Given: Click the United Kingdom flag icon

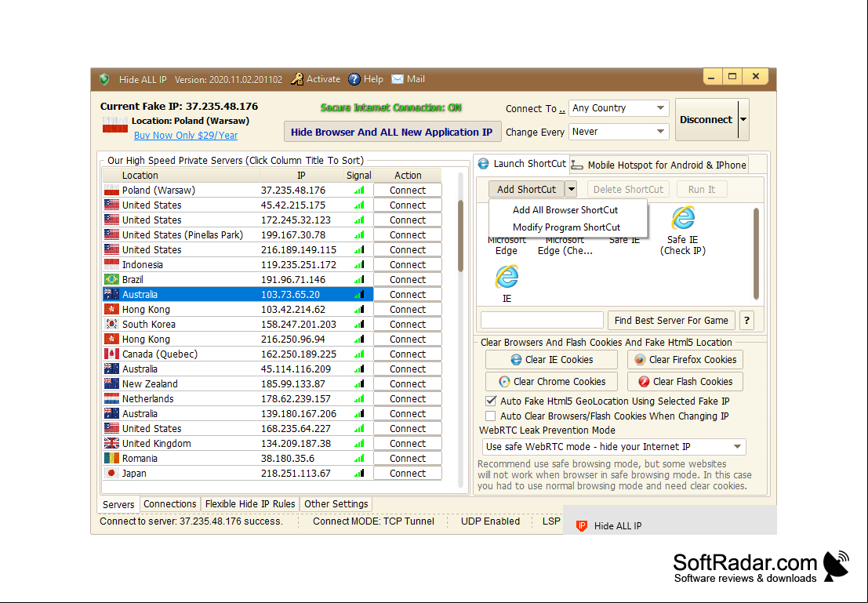Looking at the screenshot, I should click(112, 444).
